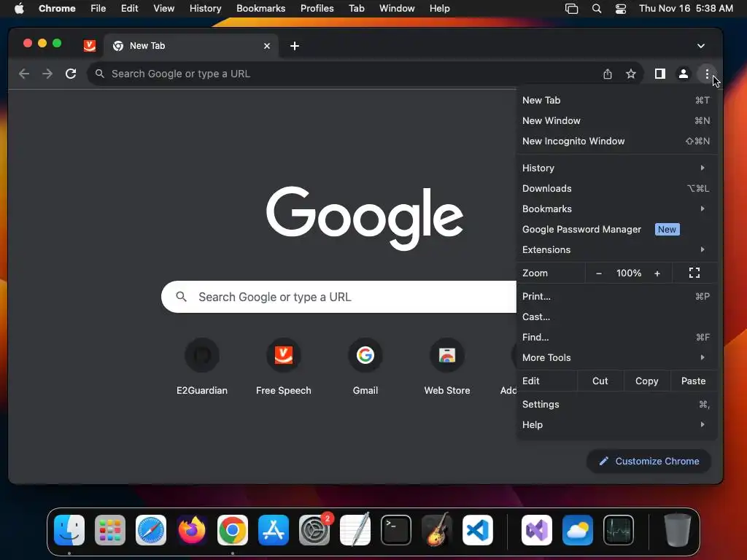Viewport: 747px width, 560px height.
Task: Open the App Store from the Dock
Action: pyautogui.click(x=274, y=530)
